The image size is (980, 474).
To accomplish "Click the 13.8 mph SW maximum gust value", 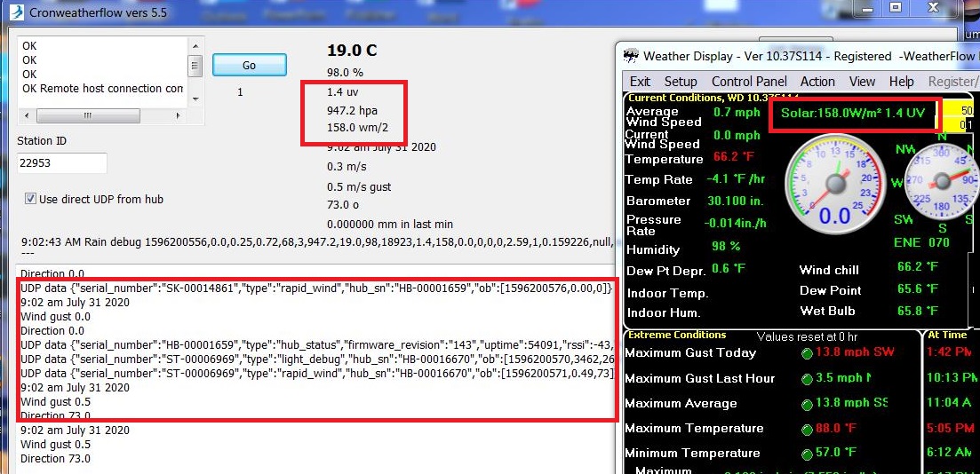I will pyautogui.click(x=855, y=352).
